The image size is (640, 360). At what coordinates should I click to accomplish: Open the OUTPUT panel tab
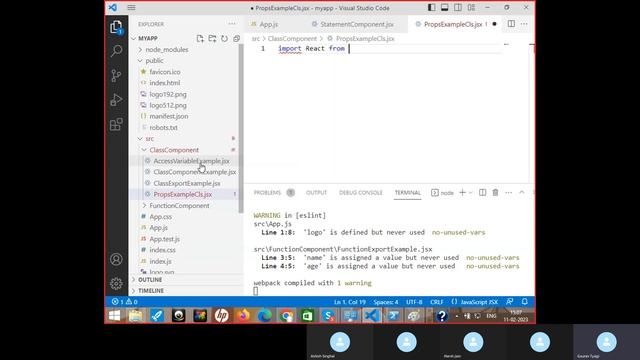click(316, 193)
